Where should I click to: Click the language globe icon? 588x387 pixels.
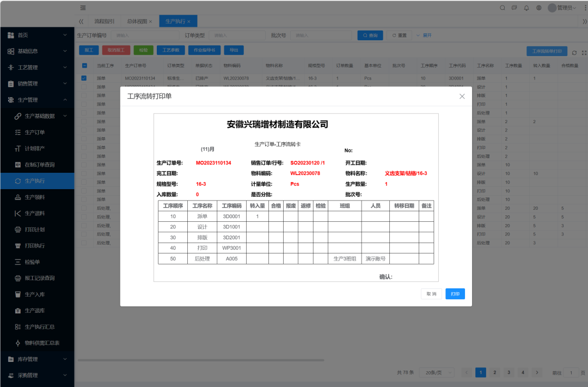[x=538, y=8]
